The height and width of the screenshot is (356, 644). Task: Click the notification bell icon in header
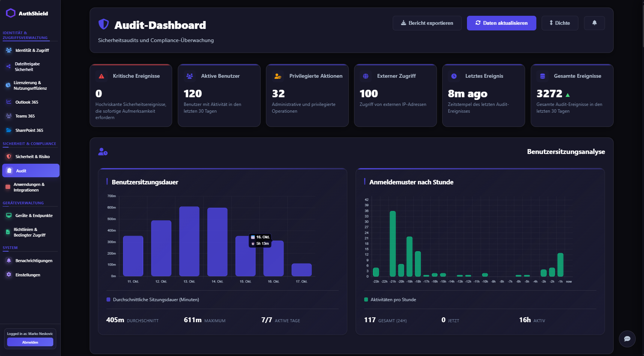coord(594,23)
